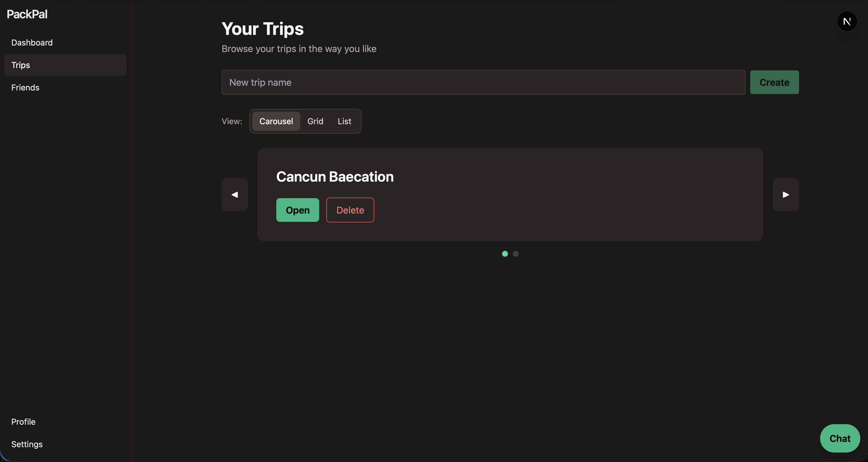This screenshot has width=868, height=462.
Task: Click the previous trip arrow icon
Action: pyautogui.click(x=235, y=194)
